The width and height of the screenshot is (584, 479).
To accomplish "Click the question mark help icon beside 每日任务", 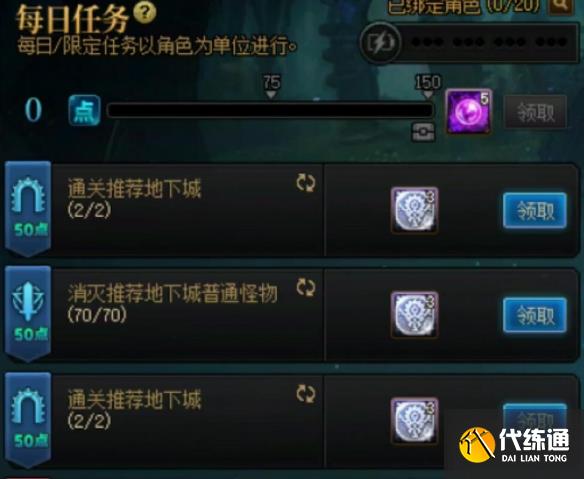I will point(145,13).
